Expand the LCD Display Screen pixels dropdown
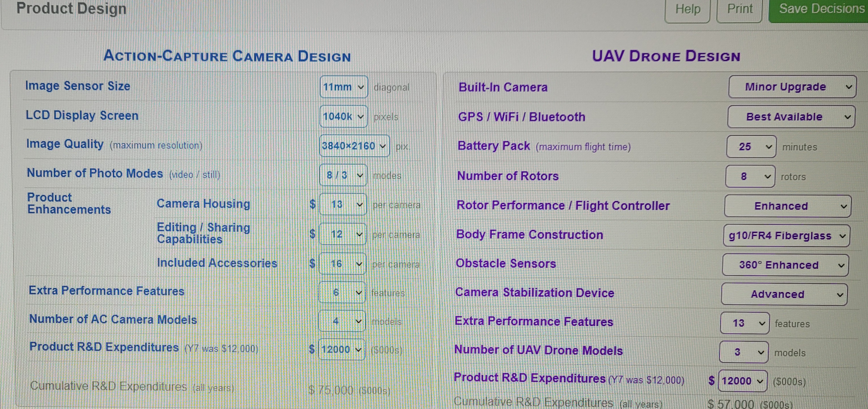The image size is (868, 409). (343, 117)
